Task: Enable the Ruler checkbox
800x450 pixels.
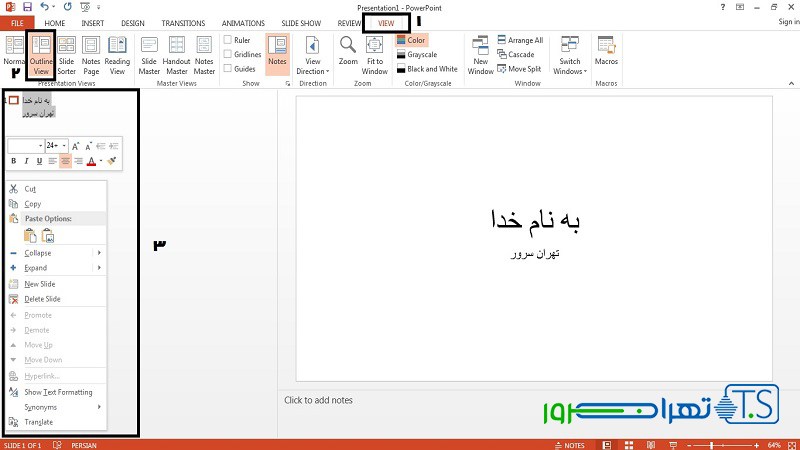Action: 229,41
